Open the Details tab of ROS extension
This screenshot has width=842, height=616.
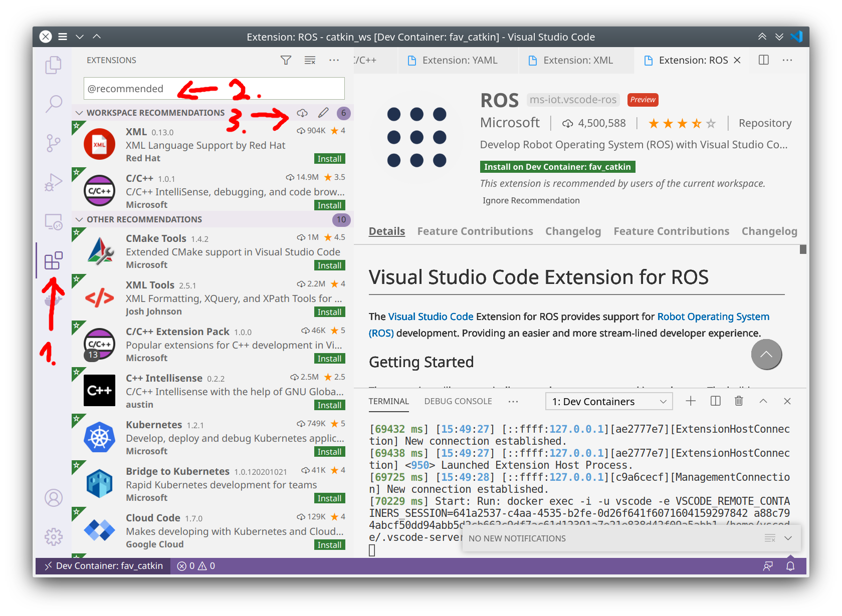click(x=387, y=231)
